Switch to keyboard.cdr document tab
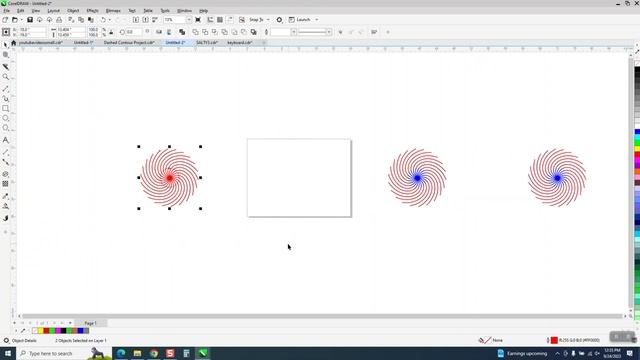 [240, 42]
